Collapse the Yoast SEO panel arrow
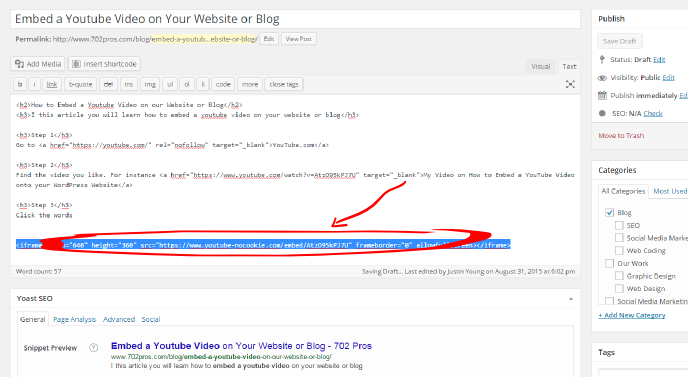Viewport: 688px width, 377px height. (571, 299)
